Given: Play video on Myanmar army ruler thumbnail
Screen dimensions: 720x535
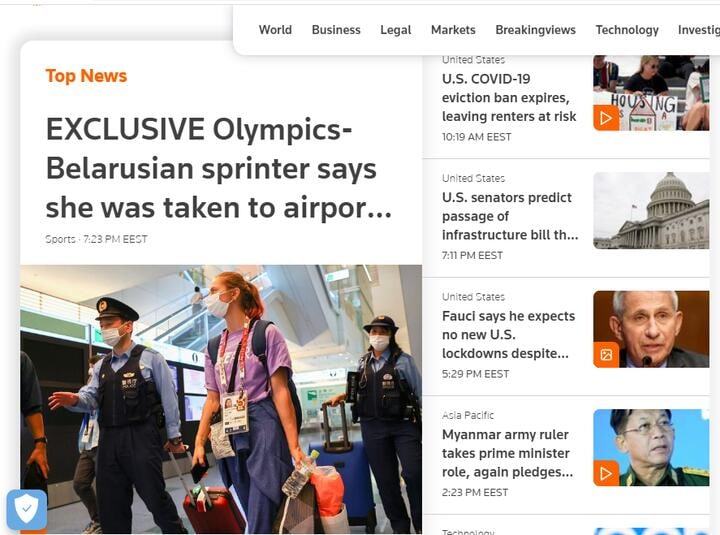Looking at the screenshot, I should tap(606, 473).
